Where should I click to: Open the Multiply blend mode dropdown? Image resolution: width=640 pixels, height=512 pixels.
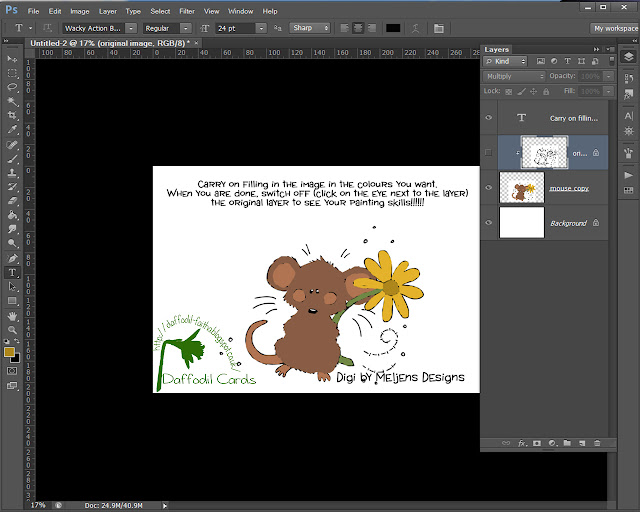514,76
